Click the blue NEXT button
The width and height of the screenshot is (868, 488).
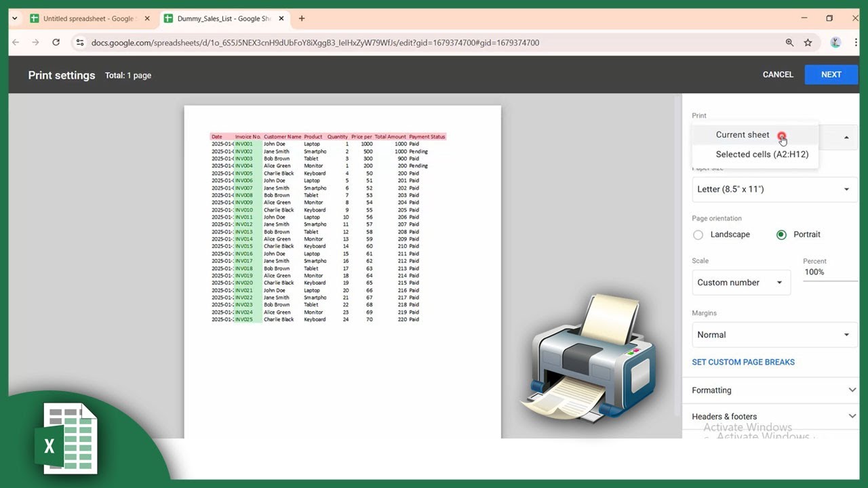[x=831, y=75]
